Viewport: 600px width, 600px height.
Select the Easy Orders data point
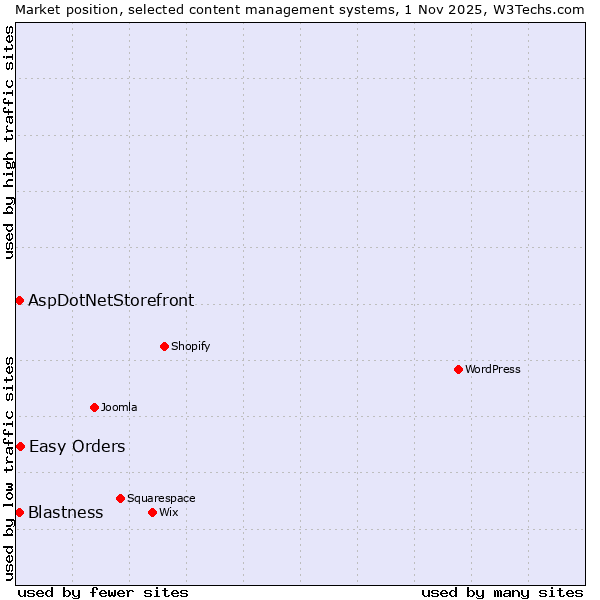click(x=20, y=446)
